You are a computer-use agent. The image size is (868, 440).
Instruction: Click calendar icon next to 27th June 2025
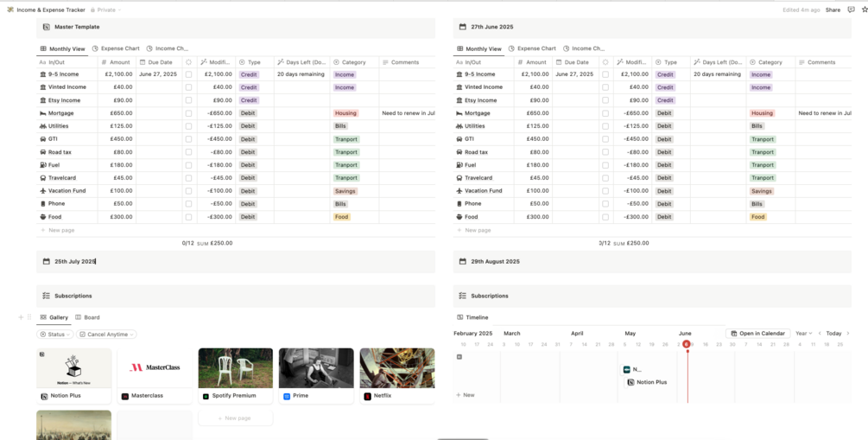tap(463, 27)
